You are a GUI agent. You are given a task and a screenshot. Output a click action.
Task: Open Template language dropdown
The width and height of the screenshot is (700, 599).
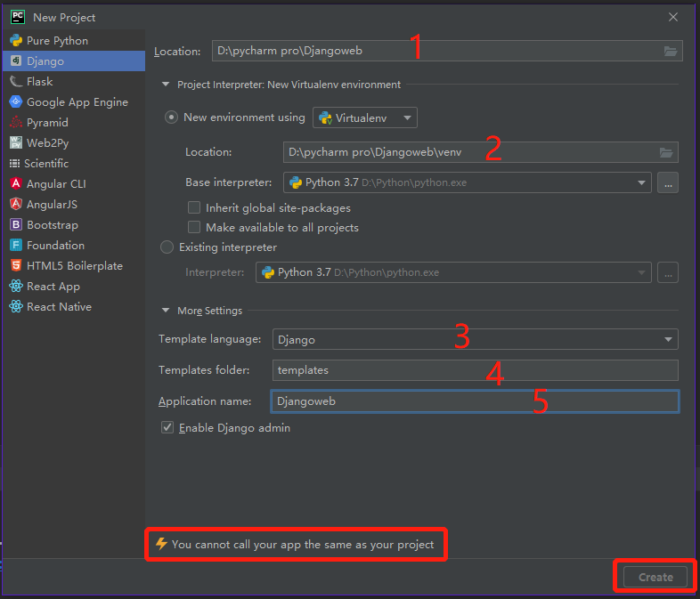[x=475, y=339]
